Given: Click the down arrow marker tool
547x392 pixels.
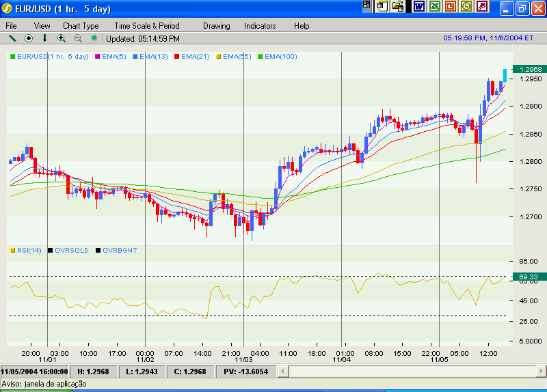Looking at the screenshot, I should pos(45,38).
